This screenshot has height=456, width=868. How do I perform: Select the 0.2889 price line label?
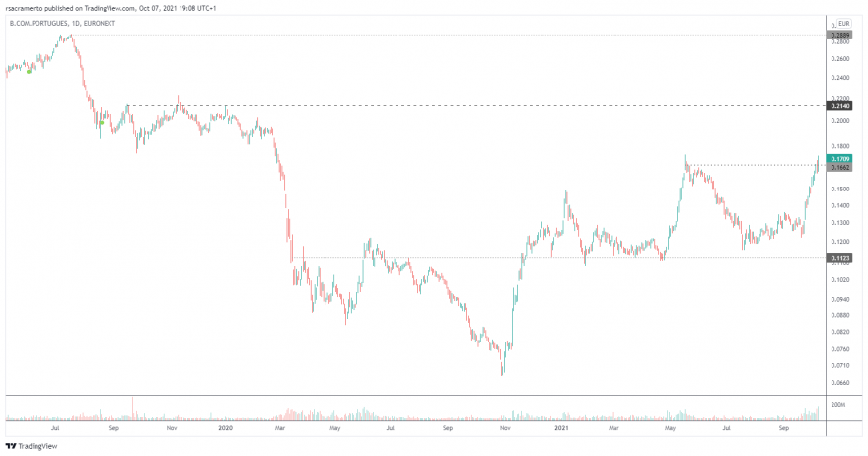click(x=839, y=35)
